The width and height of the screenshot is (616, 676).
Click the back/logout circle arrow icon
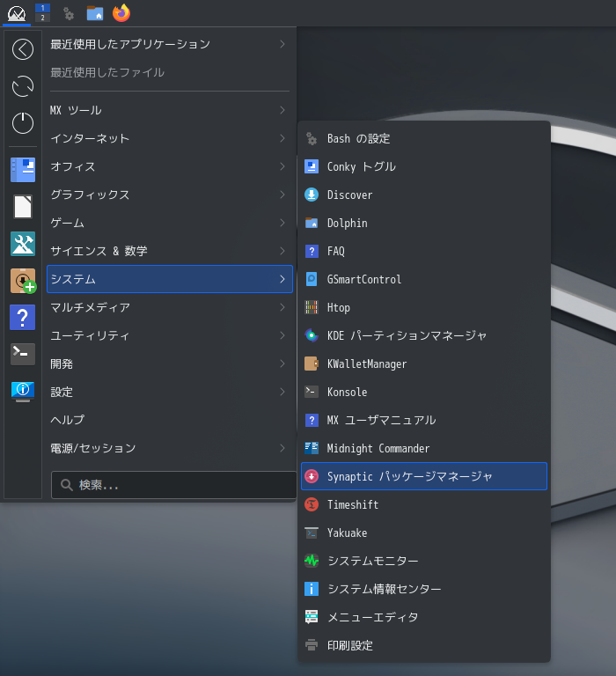[x=23, y=49]
